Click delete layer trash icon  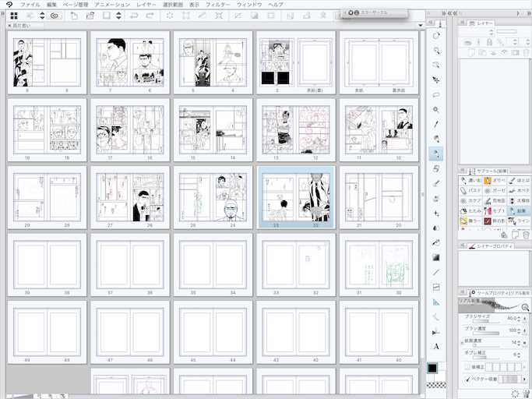point(526,53)
